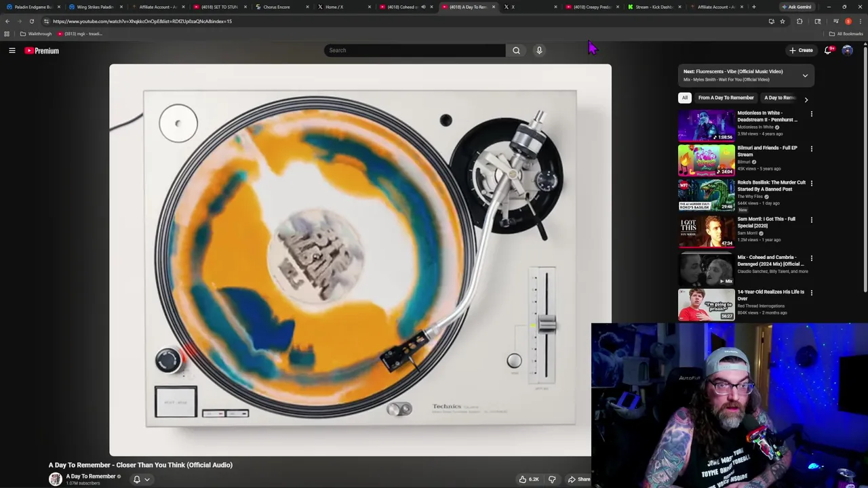Viewport: 868px width, 488px height.
Task: Open Sam Morril special thumbnail
Action: click(x=706, y=231)
